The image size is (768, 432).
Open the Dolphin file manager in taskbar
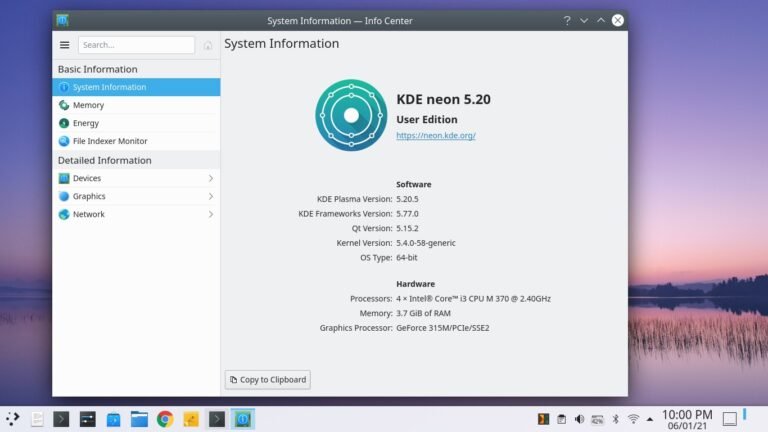[139, 419]
